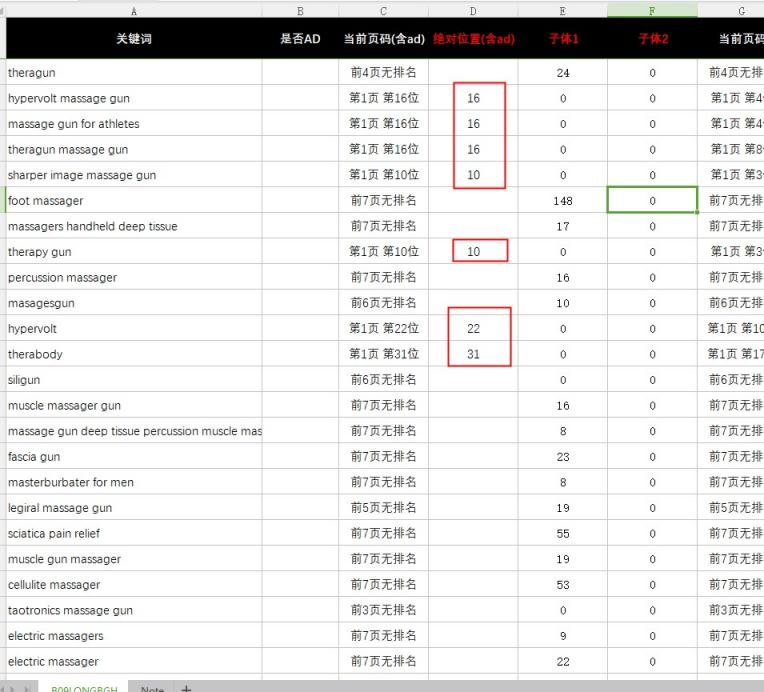Click the red 绝对位置(含ad) header cell

[473, 38]
